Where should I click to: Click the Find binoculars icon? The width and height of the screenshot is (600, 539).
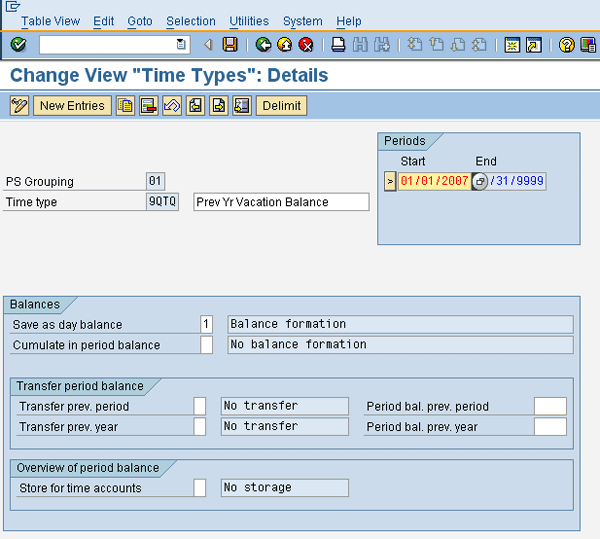pos(360,45)
